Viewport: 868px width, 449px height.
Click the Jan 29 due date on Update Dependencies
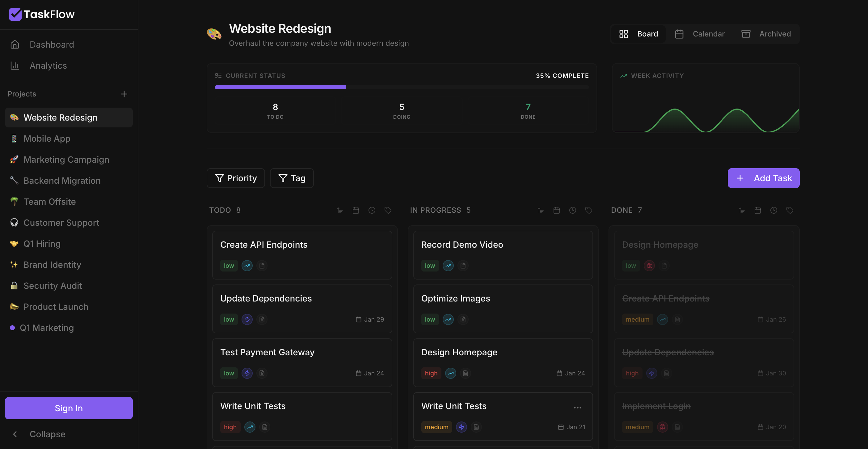370,319
